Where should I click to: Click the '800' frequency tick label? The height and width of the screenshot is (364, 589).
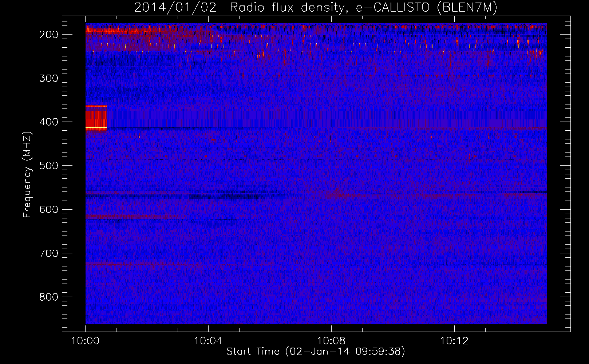click(x=49, y=297)
